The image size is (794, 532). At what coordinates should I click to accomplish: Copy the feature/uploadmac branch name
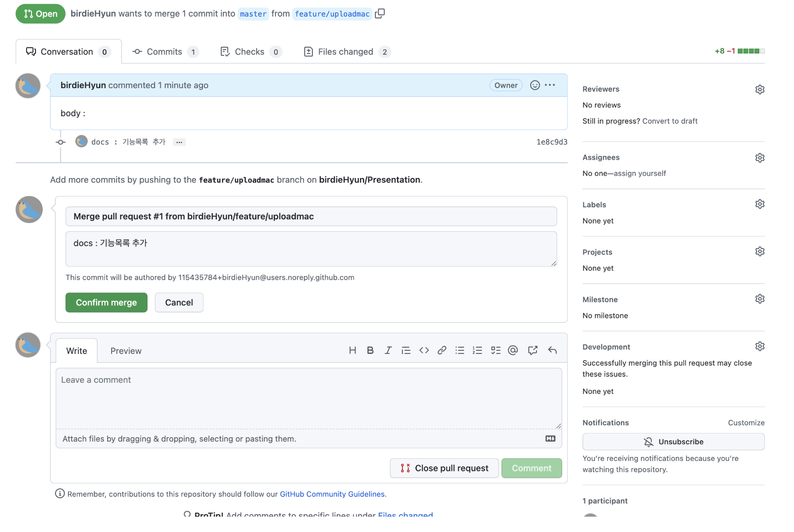(380, 13)
